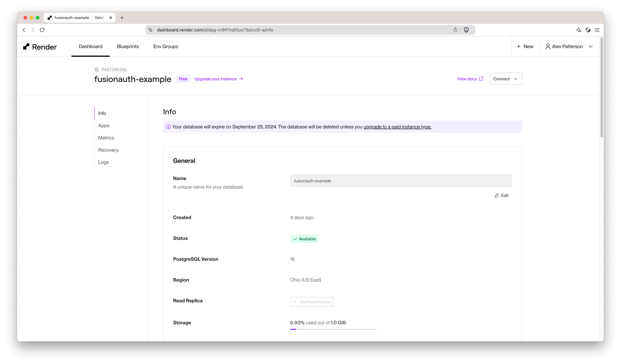The image size is (621, 364).
Task: Close the fusionauth-example tab
Action: point(111,18)
